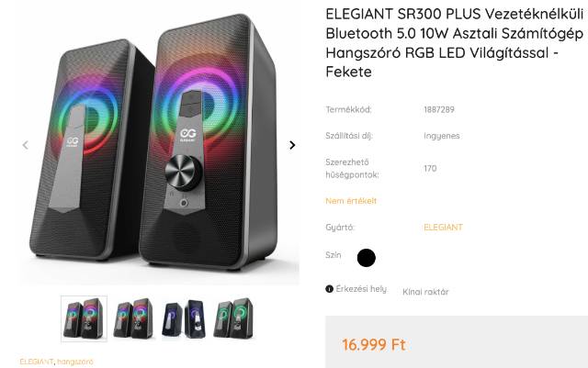Screen dimensions: 588x368
Task: Select the black color swatch under Szín
Action: click(366, 258)
